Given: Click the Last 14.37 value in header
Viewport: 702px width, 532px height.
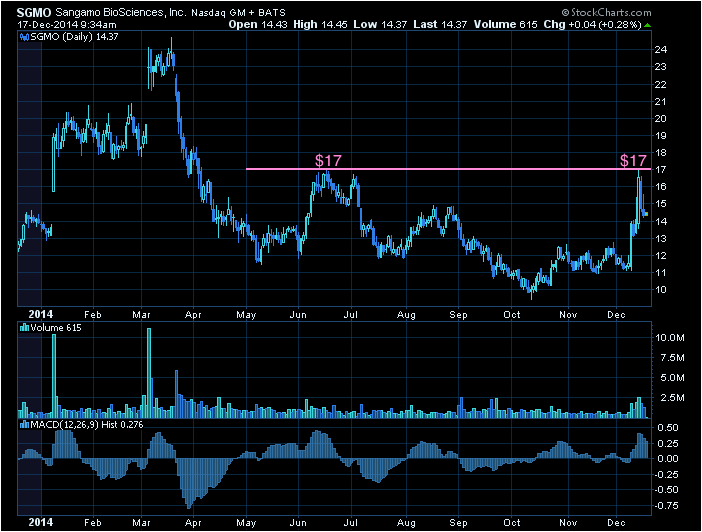Looking at the screenshot, I should (x=440, y=25).
